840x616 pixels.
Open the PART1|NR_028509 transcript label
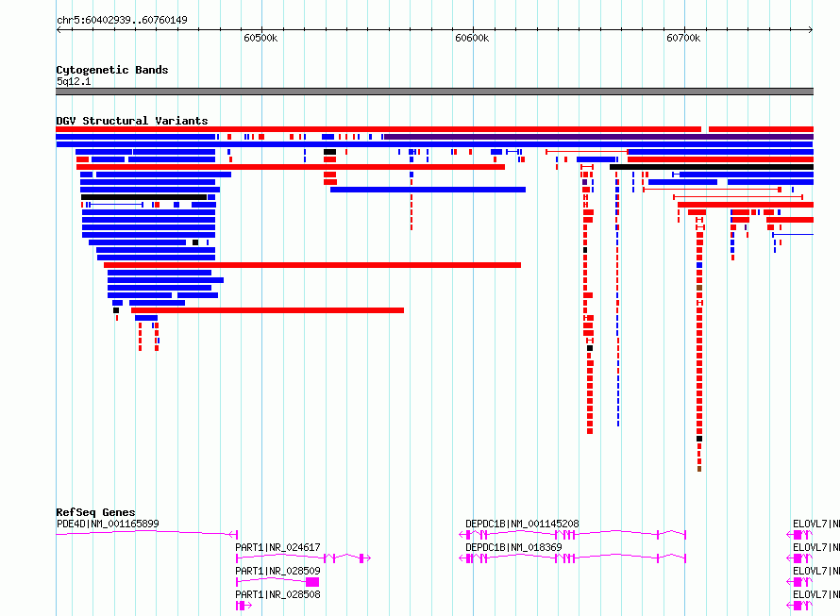[x=277, y=571]
